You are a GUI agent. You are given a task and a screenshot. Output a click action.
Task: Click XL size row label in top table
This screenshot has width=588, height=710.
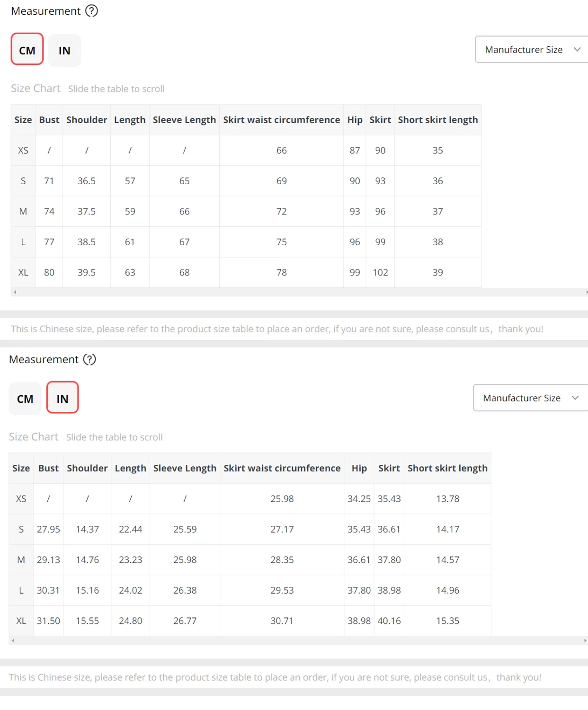[23, 273]
